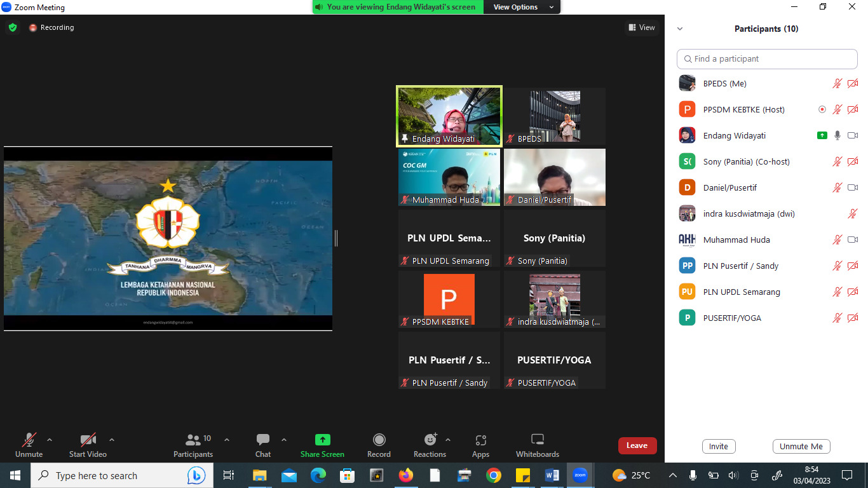Click the Unmute Me button
868x488 pixels.
click(801, 446)
